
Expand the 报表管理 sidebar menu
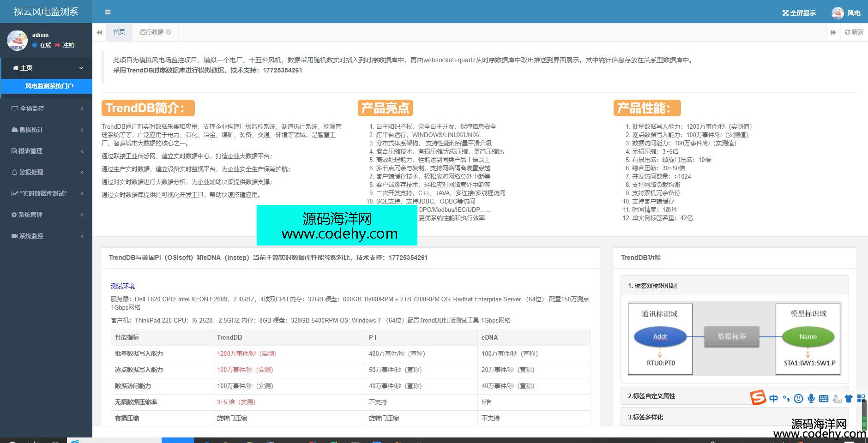(47, 151)
